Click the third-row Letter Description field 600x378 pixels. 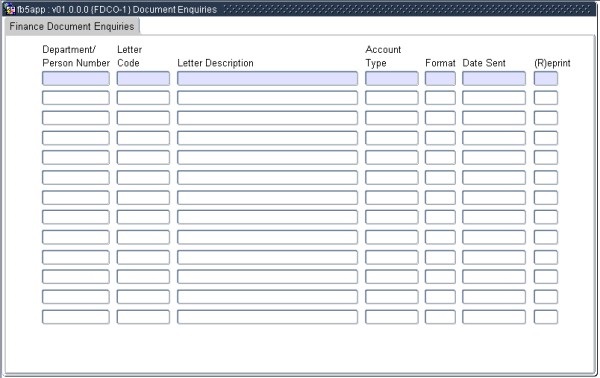tap(267, 118)
